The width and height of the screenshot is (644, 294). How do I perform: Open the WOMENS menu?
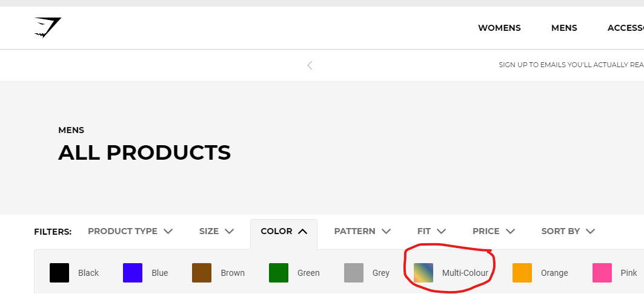(x=499, y=28)
